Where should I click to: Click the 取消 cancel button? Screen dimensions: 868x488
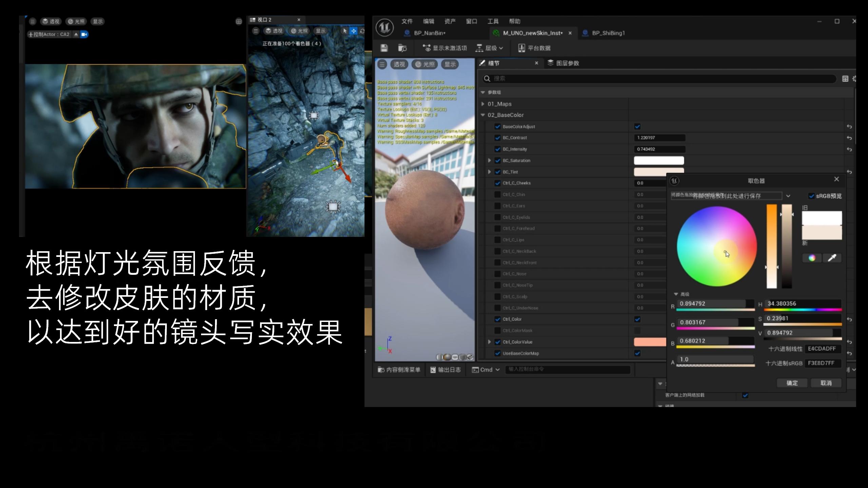coord(826,383)
